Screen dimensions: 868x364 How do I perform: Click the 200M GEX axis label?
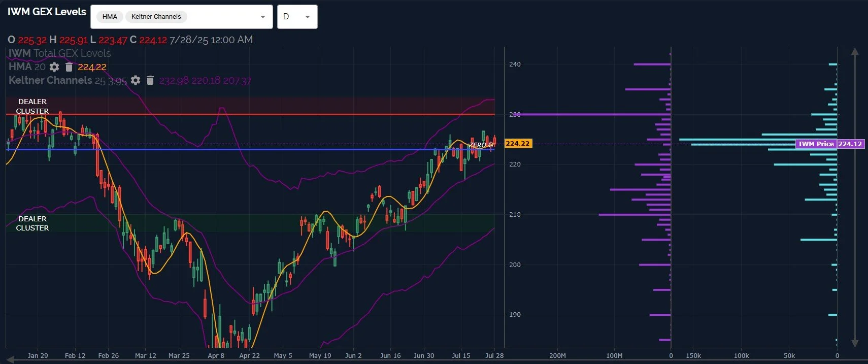click(557, 355)
